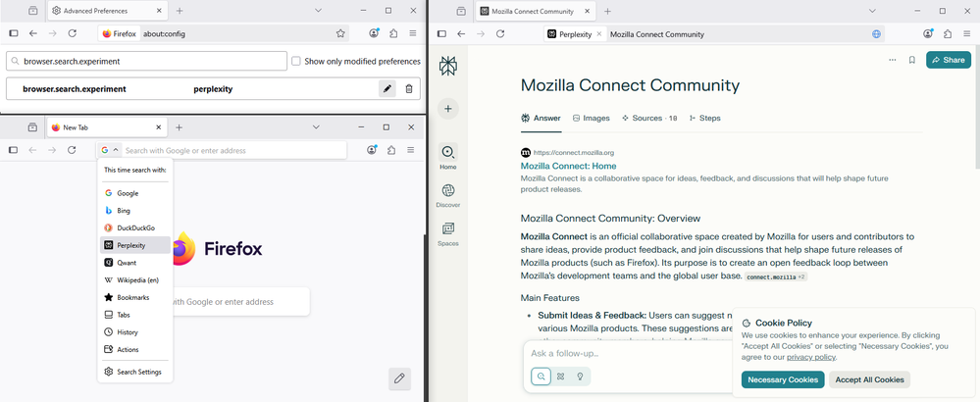980x402 pixels.
Task: Open the Perplexity logo in the sidebar
Action: 447,66
